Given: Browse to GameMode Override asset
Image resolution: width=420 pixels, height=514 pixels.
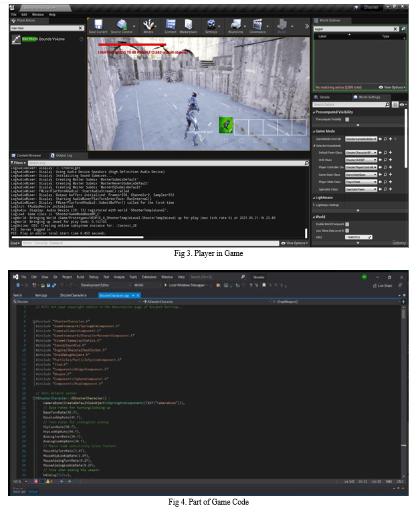Looking at the screenshot, I should tap(385, 139).
